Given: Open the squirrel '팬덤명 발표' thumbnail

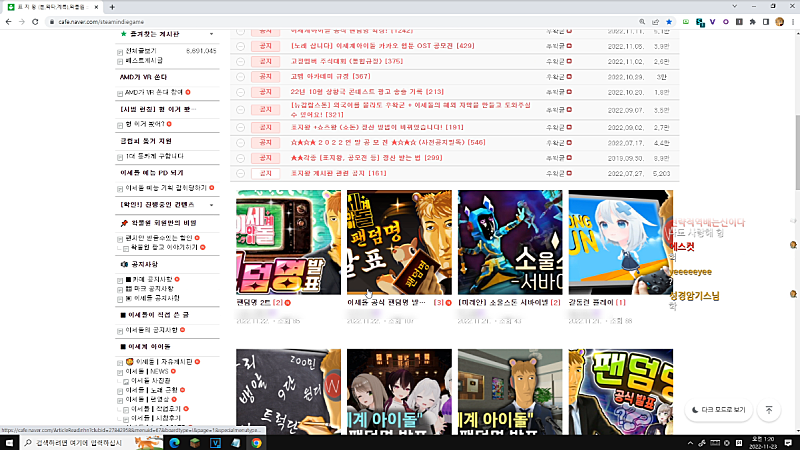Looking at the screenshot, I should 399,242.
